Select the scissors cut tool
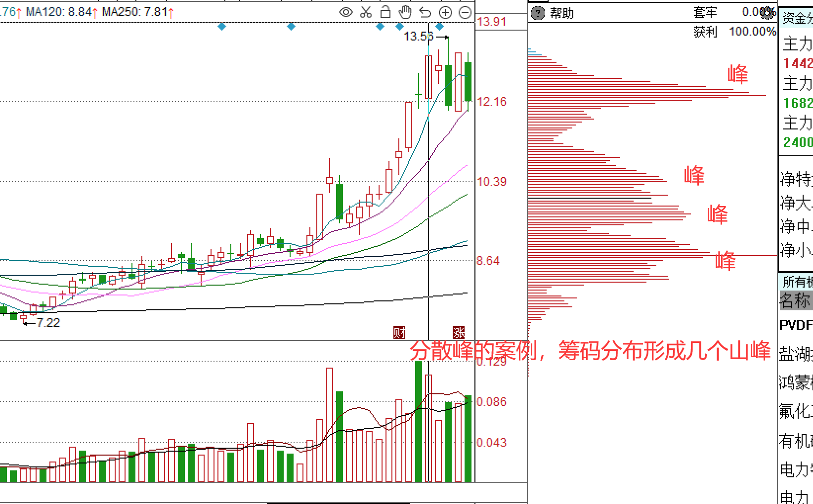Screen dimensions: 813x504 (366, 12)
